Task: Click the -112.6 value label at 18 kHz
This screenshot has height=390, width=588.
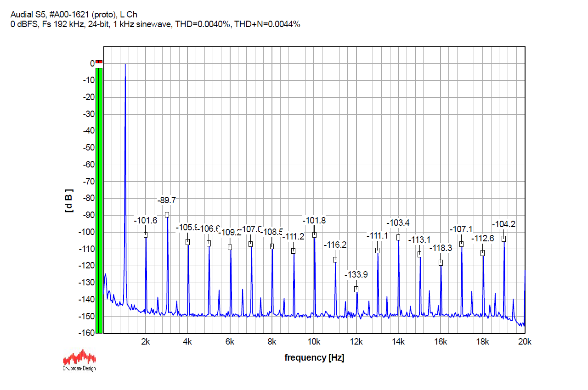Action: pos(482,238)
